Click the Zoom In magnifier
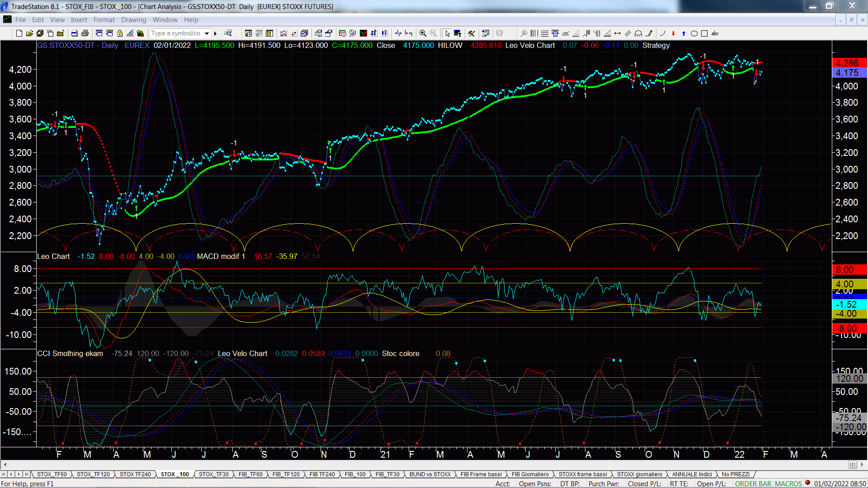 pos(423,33)
